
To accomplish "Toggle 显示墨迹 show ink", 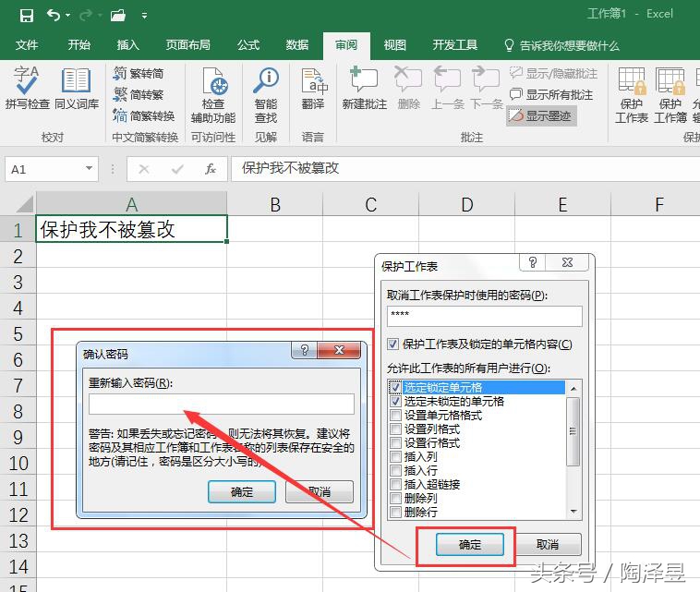I will [x=541, y=115].
